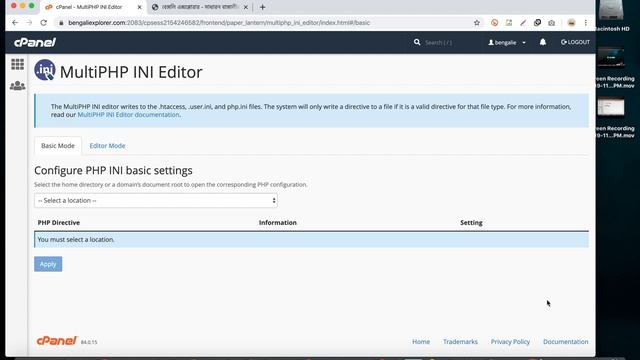640x360 pixels.
Task: Open a new browser tab
Action: [x=262, y=7]
